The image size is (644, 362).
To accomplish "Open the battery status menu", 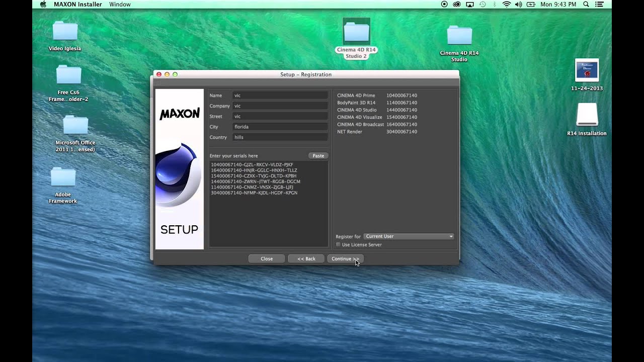I will pos(531,5).
